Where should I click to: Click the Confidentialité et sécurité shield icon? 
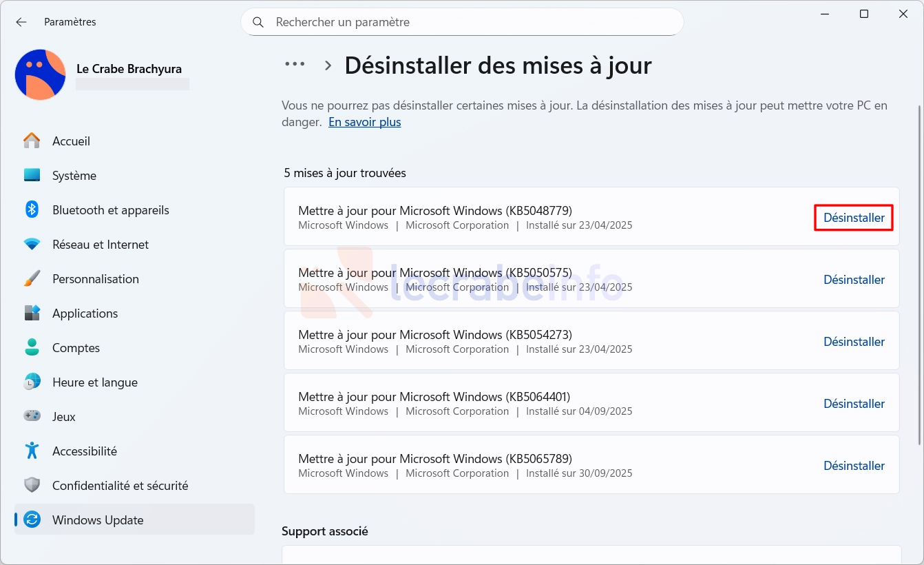[x=32, y=486]
